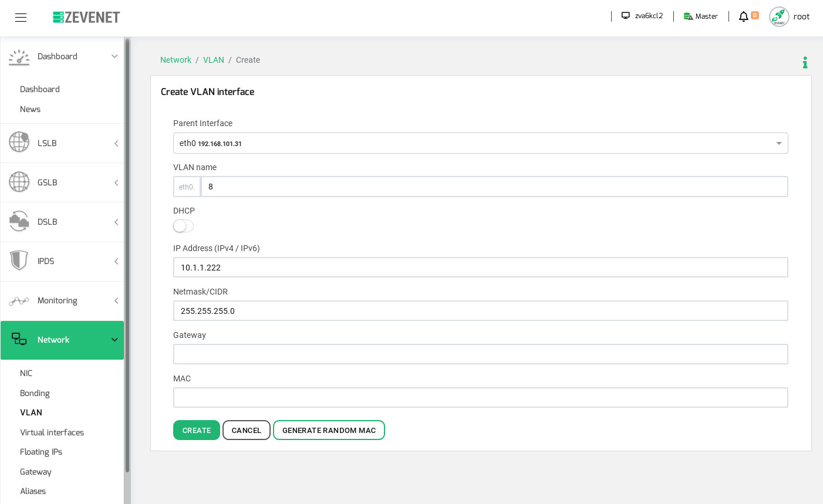Click the zva6kcl2 host monitor icon

coord(626,16)
